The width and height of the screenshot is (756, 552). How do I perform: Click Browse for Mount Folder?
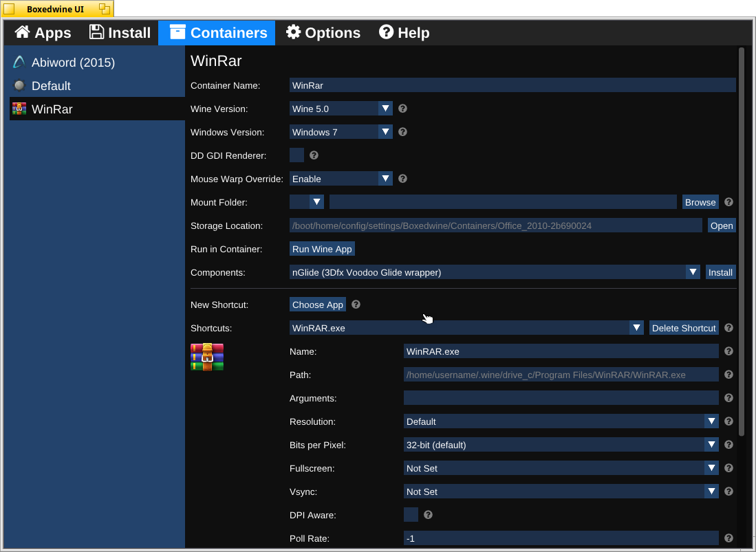[x=700, y=202]
